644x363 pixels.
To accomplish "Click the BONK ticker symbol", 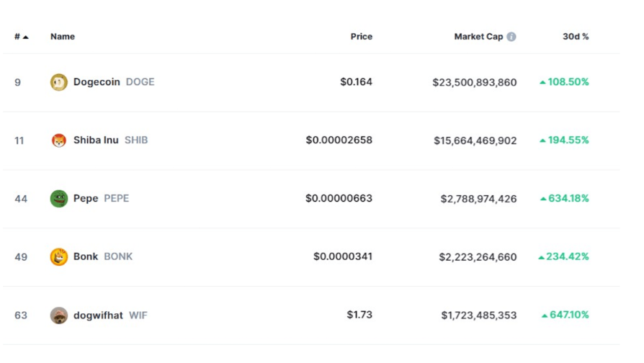I will coord(118,256).
